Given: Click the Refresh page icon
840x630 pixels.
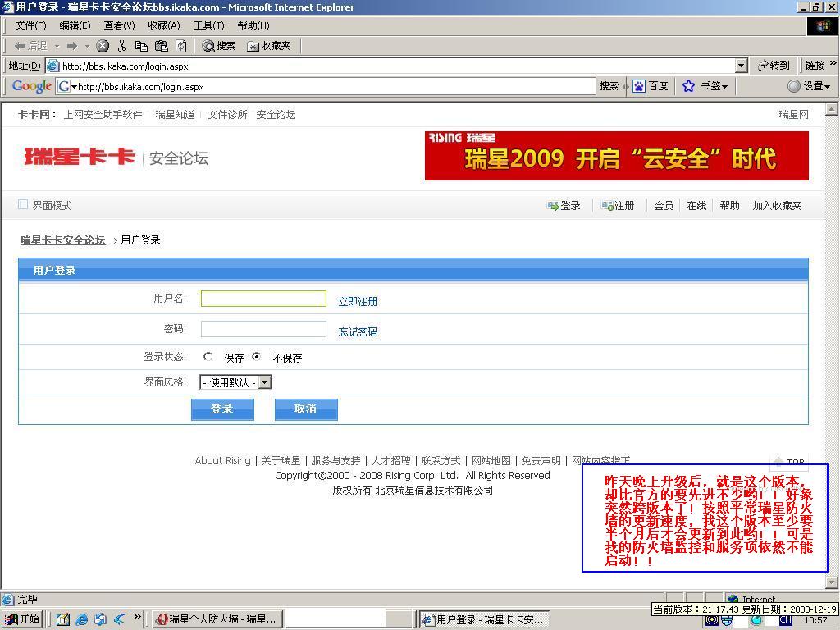Looking at the screenshot, I should [181, 46].
